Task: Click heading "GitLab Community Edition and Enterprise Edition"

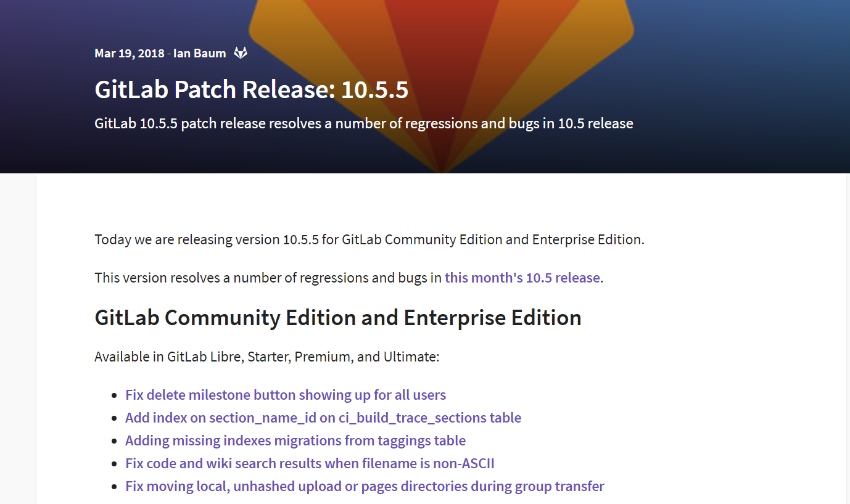Action: coord(338,318)
